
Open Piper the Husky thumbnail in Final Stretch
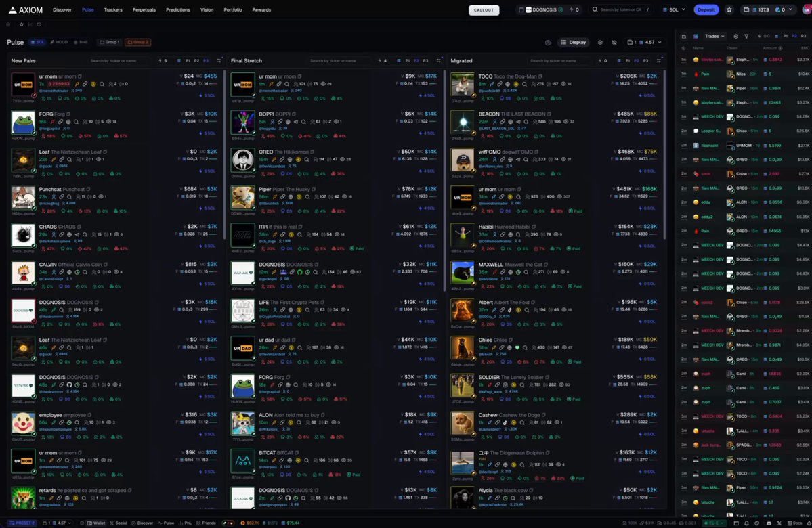point(243,198)
